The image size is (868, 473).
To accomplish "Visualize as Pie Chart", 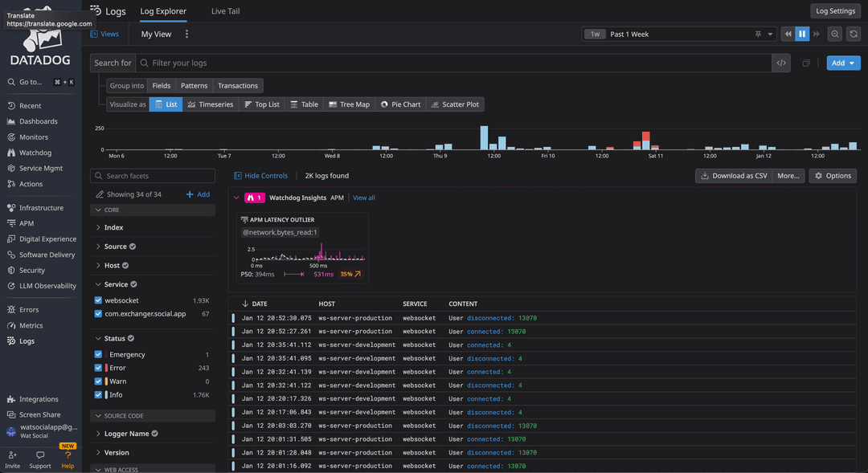I will click(400, 104).
